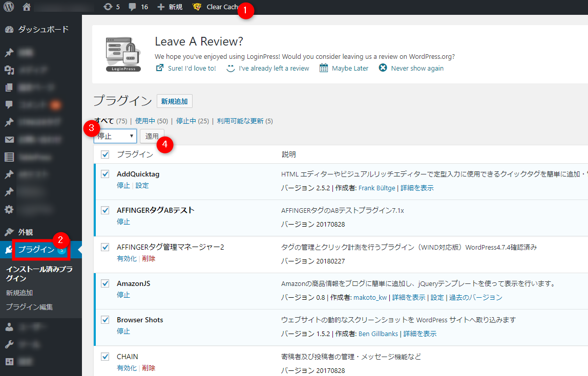The image size is (588, 376).
Task: Click the gear sidebar icon
Action: [x=9, y=209]
